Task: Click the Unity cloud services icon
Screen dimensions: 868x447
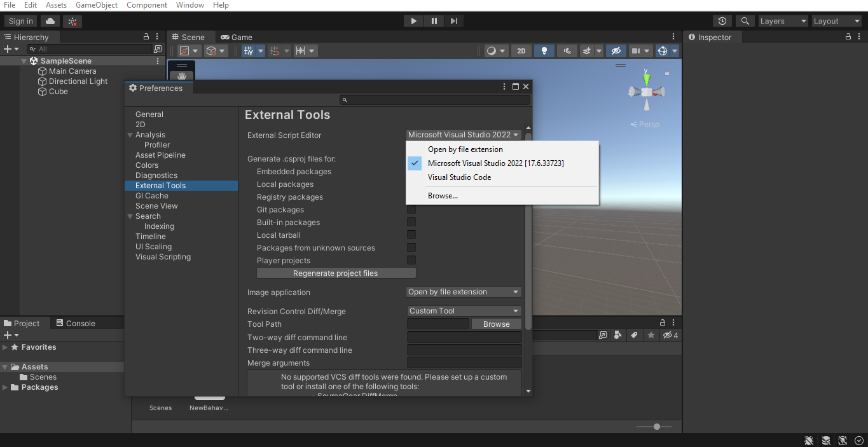Action: [50, 20]
